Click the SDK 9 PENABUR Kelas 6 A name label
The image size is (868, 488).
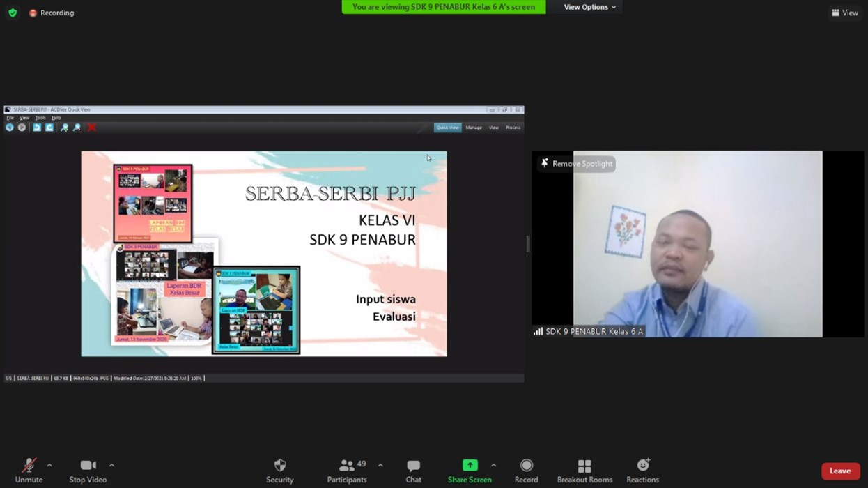(x=594, y=331)
